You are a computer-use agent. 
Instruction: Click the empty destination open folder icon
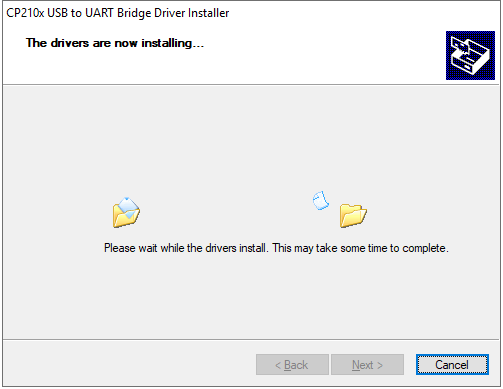coord(353,216)
